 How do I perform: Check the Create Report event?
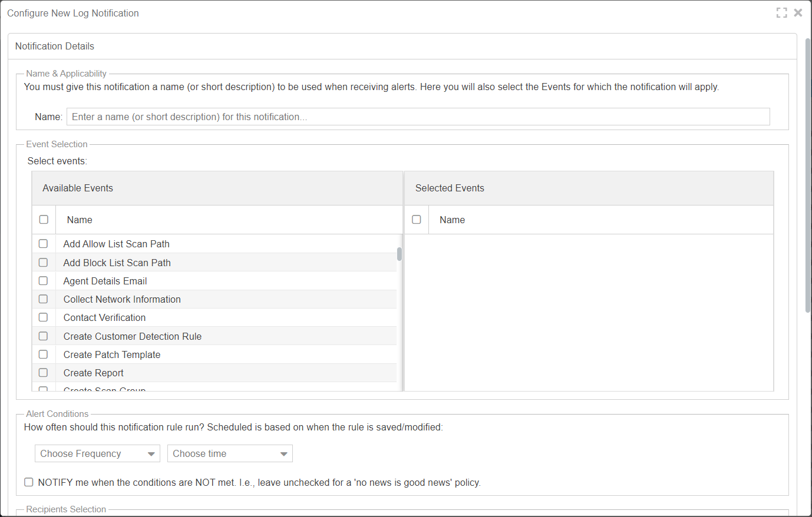coord(43,373)
